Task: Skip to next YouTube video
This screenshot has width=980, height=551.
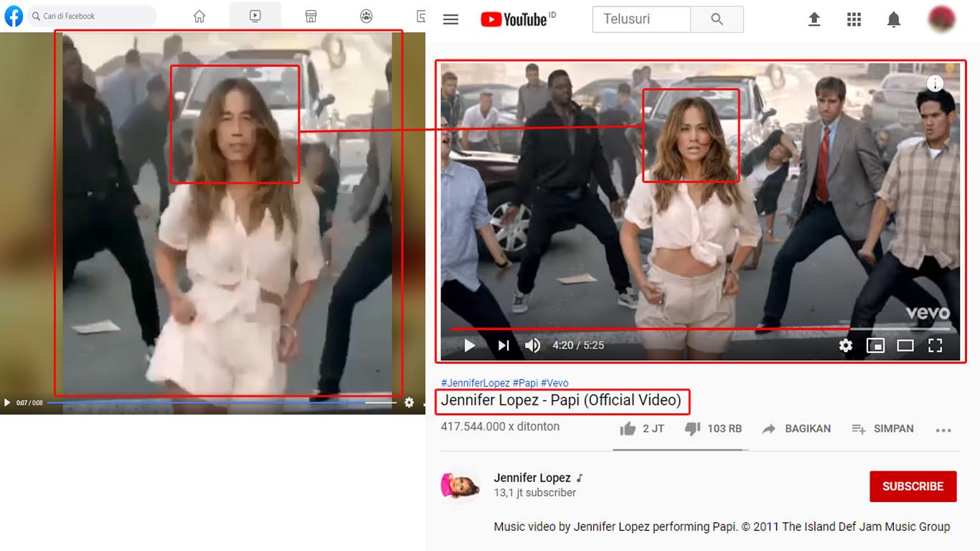Action: 504,346
